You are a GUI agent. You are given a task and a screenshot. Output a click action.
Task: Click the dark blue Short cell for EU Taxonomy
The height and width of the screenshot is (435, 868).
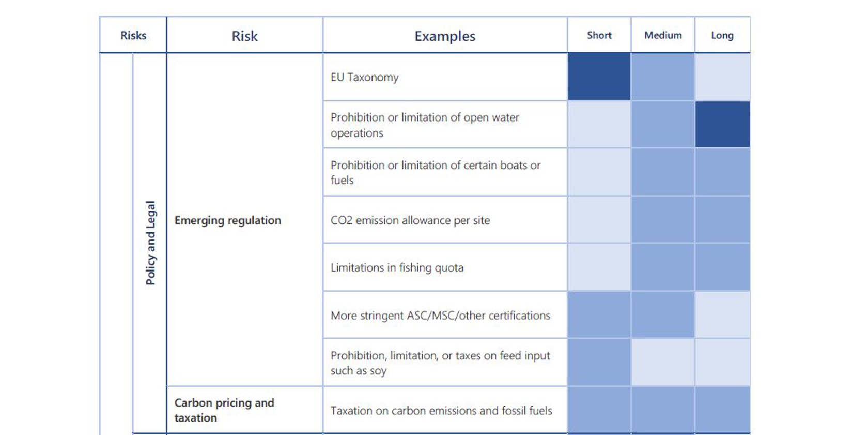pyautogui.click(x=599, y=77)
